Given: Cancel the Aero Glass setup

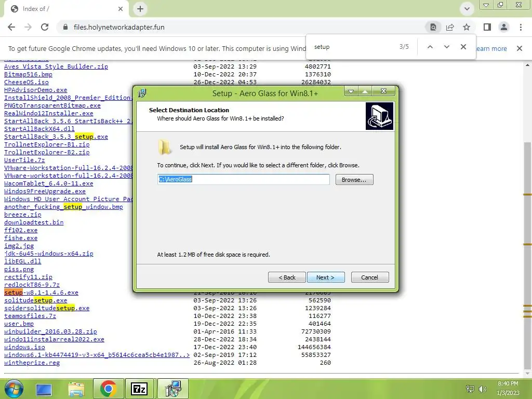Looking at the screenshot, I should pyautogui.click(x=370, y=277).
